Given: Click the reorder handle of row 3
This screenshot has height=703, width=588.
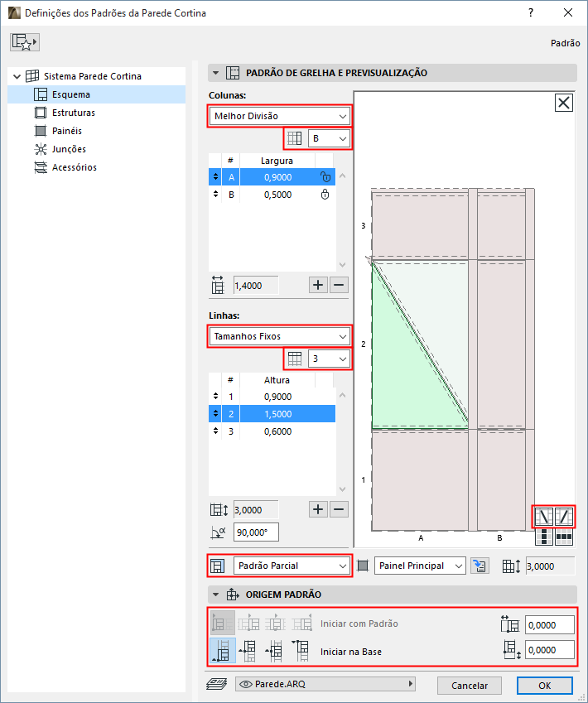Looking at the screenshot, I should coord(215,431).
